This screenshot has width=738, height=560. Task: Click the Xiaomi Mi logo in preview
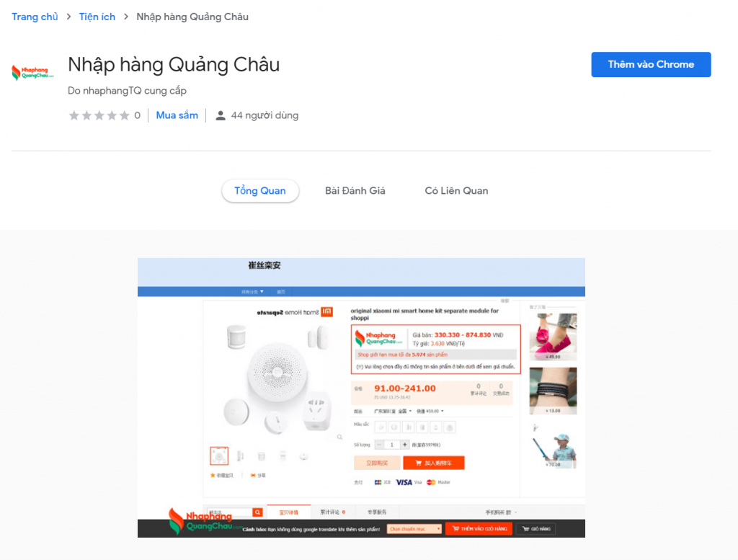[326, 312]
